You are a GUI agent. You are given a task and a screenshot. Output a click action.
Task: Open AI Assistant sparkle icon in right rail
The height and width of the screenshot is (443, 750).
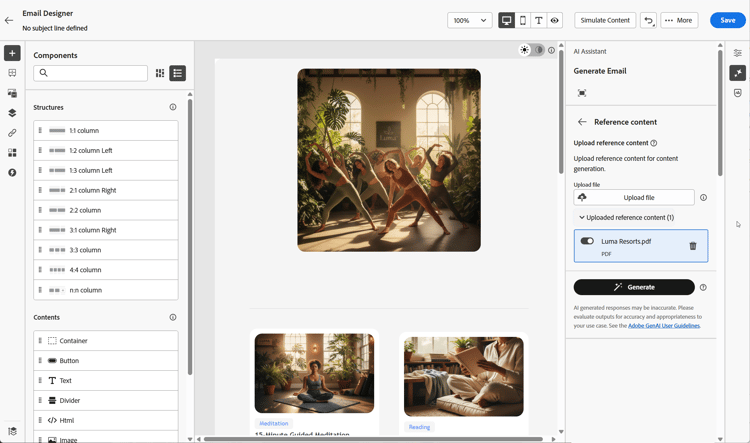(738, 73)
